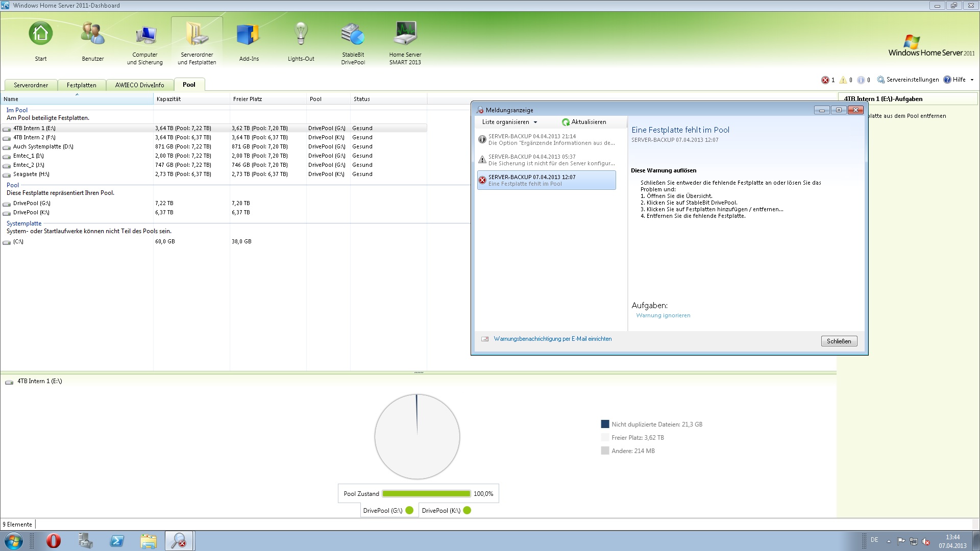980x551 pixels.
Task: Close the Meldungsanzeige window
Action: point(855,110)
